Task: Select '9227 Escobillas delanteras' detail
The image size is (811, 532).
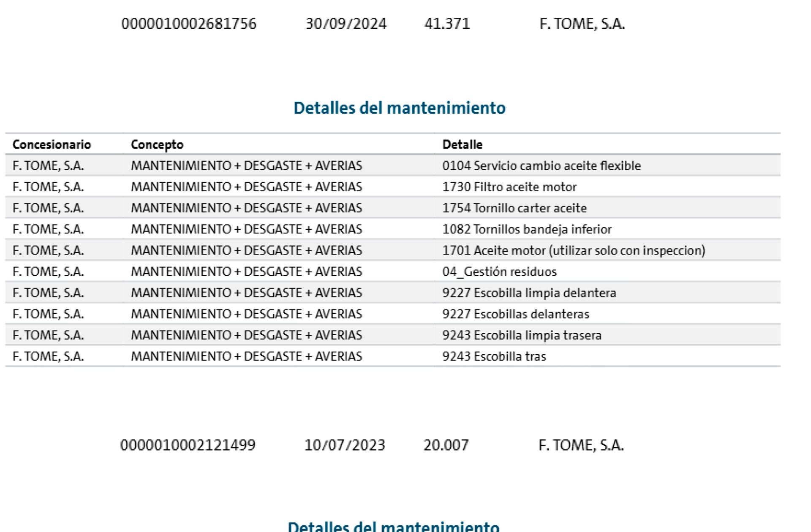Action: [516, 314]
